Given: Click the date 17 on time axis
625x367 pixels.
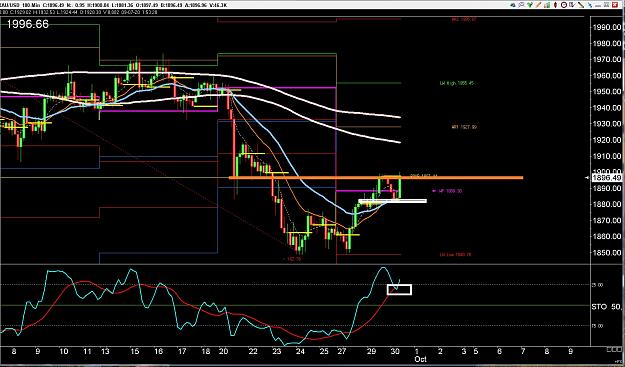Looking at the screenshot, I should [182, 351].
